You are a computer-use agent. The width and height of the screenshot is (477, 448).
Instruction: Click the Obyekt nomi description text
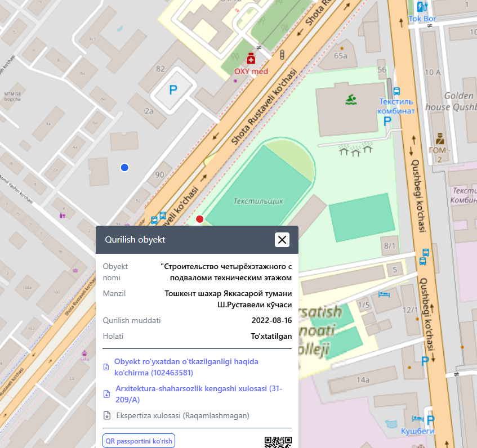[226, 272]
